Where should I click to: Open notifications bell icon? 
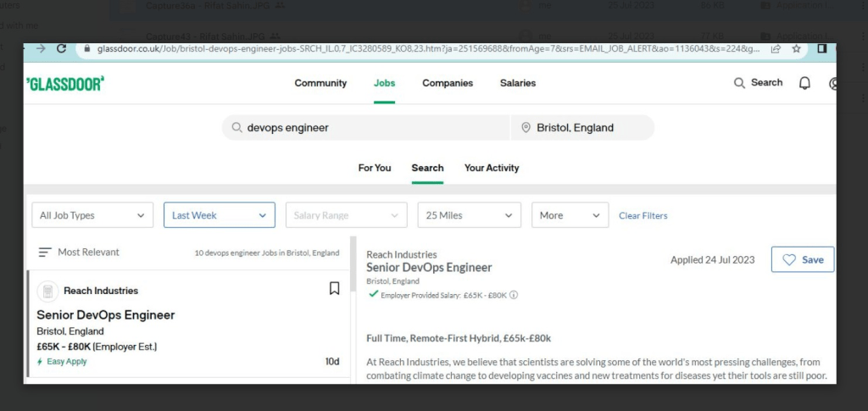[804, 83]
